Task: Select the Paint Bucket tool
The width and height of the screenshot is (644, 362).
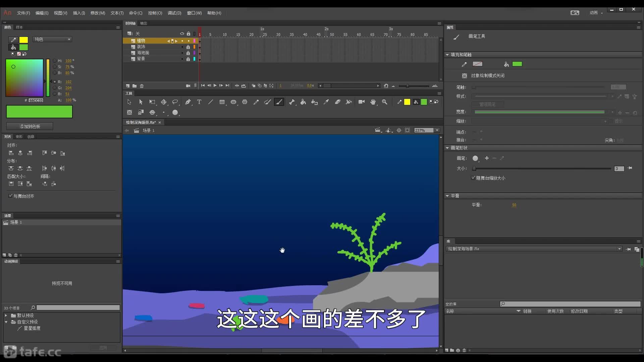Action: pyautogui.click(x=303, y=102)
